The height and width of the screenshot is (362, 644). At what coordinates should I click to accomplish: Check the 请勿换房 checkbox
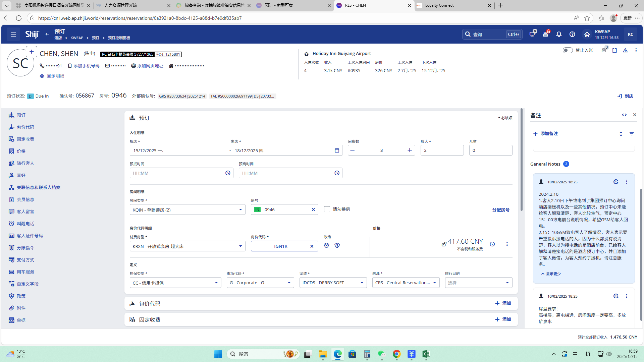pyautogui.click(x=327, y=209)
